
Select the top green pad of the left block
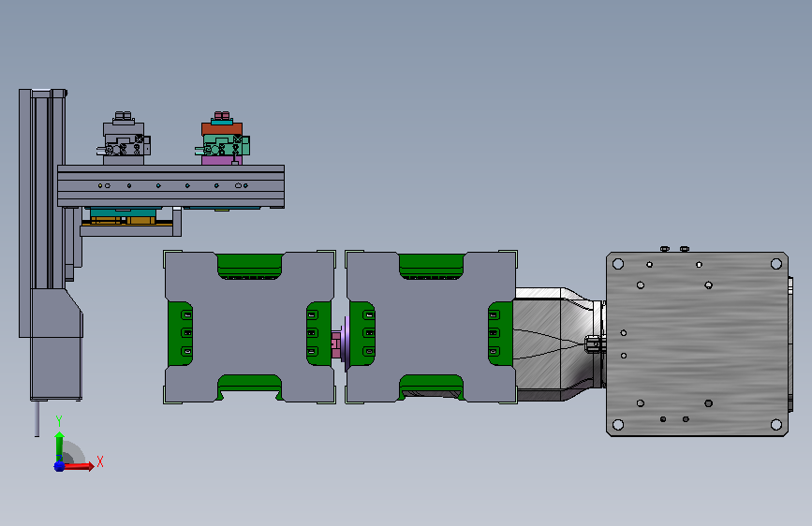pyautogui.click(x=250, y=266)
